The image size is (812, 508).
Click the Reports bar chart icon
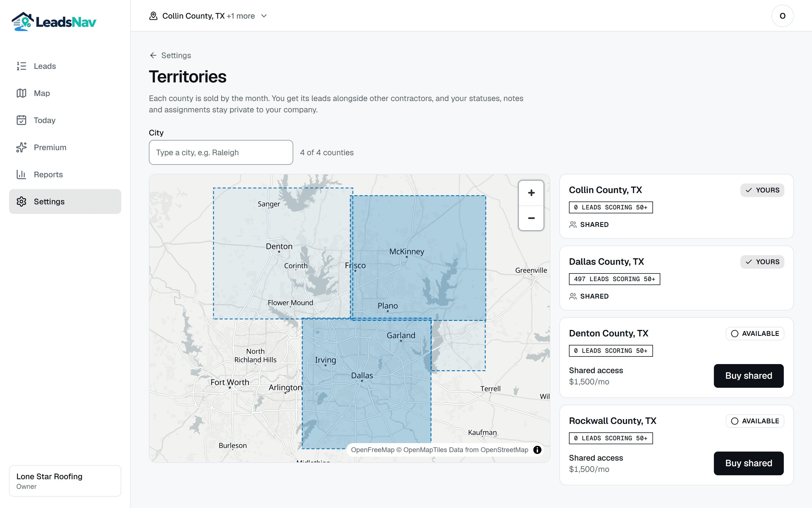click(21, 174)
